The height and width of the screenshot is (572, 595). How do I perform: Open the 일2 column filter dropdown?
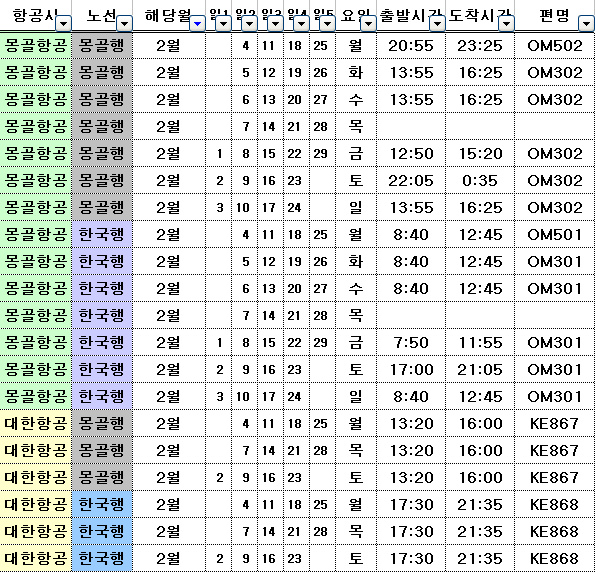click(x=249, y=24)
